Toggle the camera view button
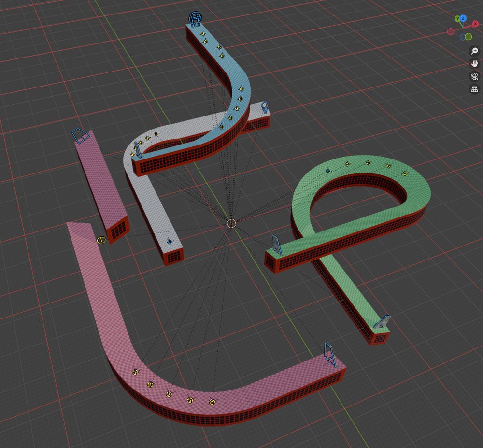 pos(474,76)
